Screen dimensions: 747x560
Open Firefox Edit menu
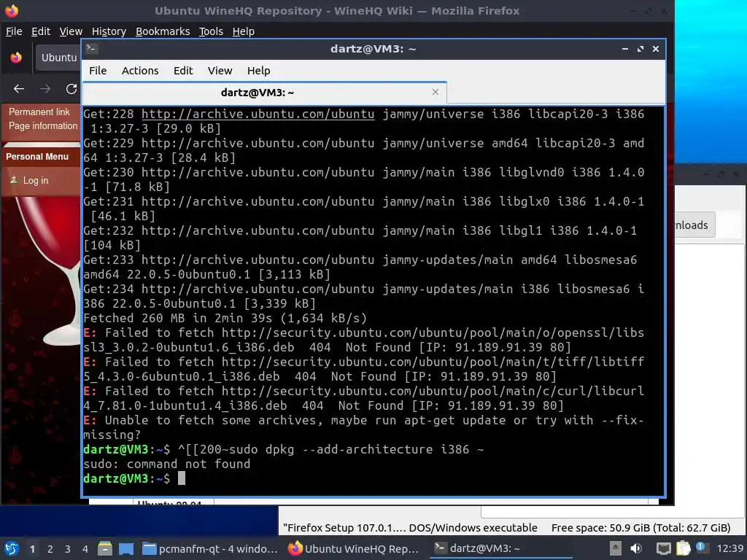[41, 31]
